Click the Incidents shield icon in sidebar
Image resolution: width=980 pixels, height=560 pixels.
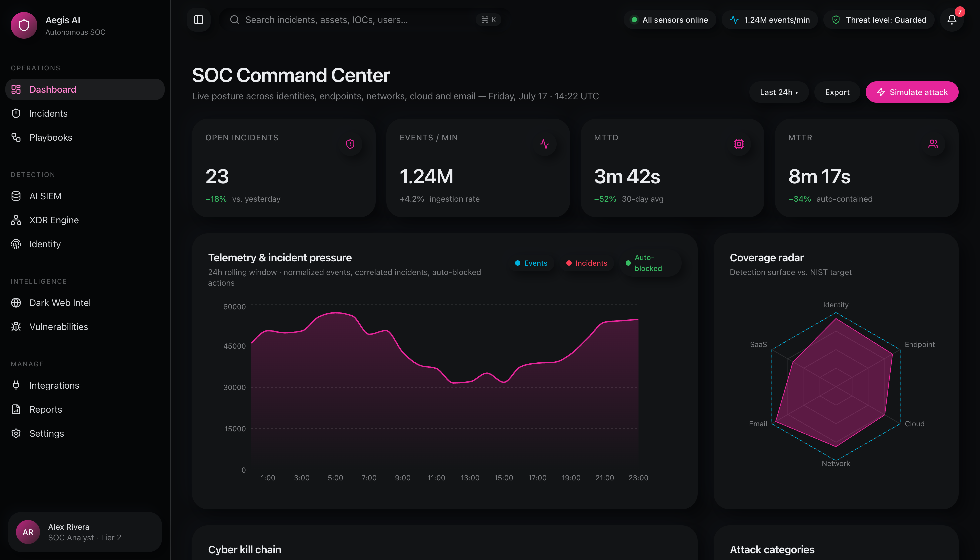click(16, 113)
